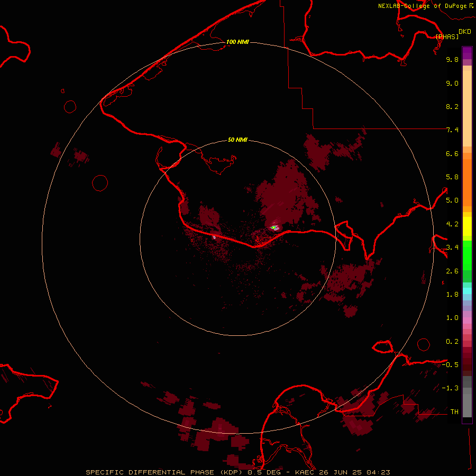Click the [PHAS] units label
The width and height of the screenshot is (476, 476).
(x=447, y=36)
